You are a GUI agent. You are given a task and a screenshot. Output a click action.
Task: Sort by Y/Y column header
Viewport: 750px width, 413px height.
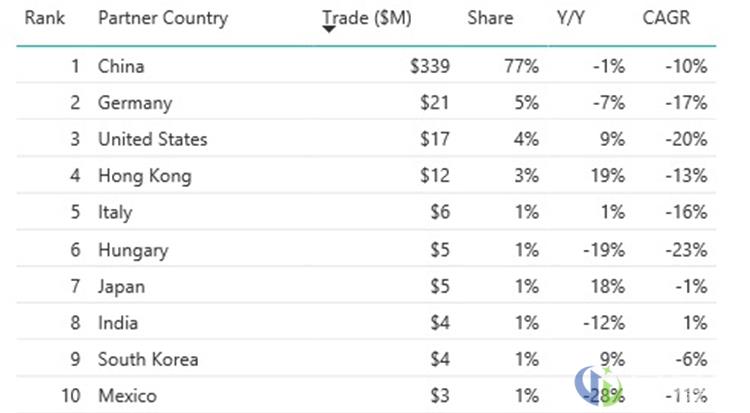[571, 18]
